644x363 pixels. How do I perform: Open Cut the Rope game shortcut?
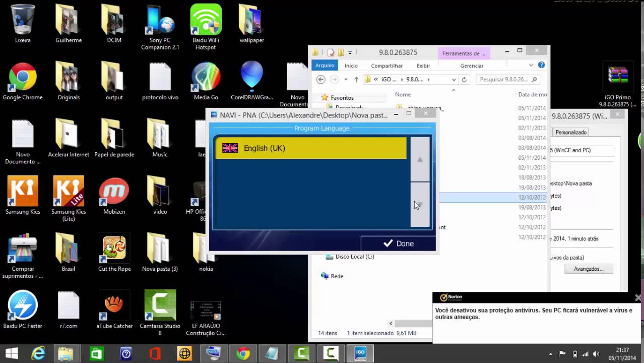[x=114, y=252]
